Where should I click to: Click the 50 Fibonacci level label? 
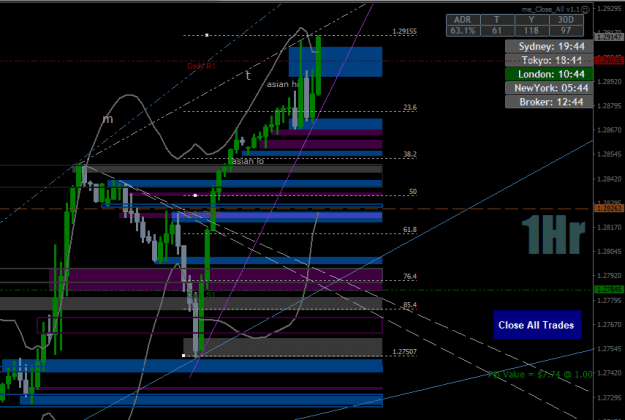tap(413, 192)
